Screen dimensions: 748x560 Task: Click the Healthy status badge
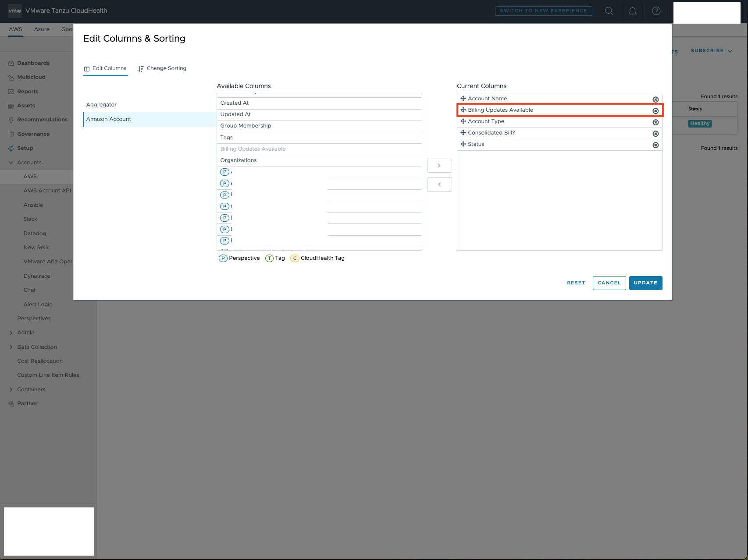(x=700, y=124)
